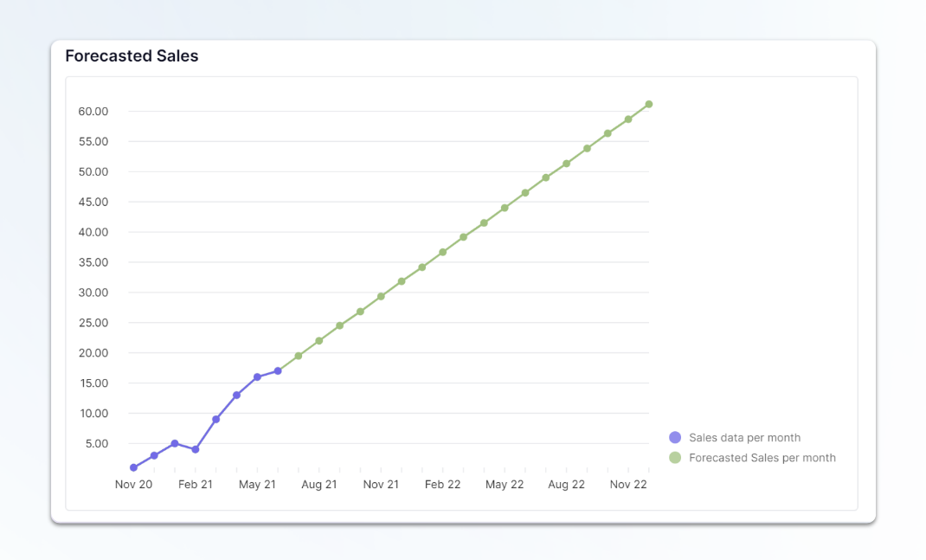Click the '50.00' y-axis value
Screen dimensions: 926x560
point(93,172)
